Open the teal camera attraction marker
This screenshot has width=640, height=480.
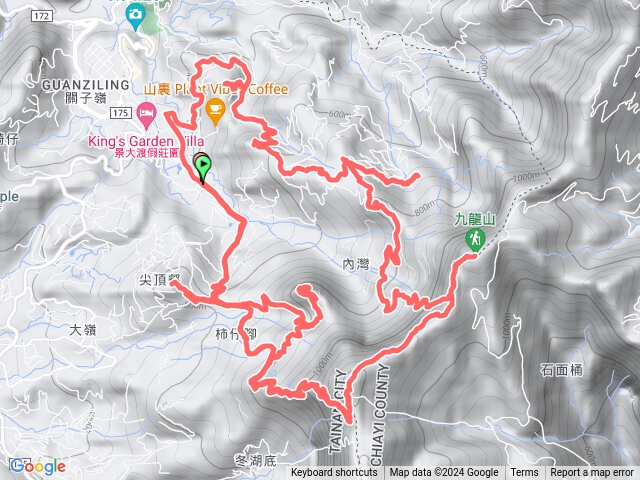(135, 17)
